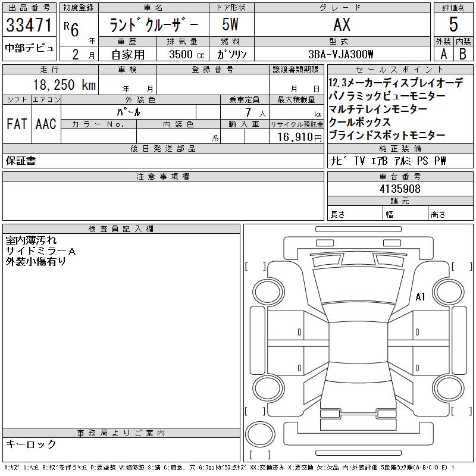The width and height of the screenshot is (476, 476).
Task: Click the seating capacity 7 人
Action: [x=256, y=113]
